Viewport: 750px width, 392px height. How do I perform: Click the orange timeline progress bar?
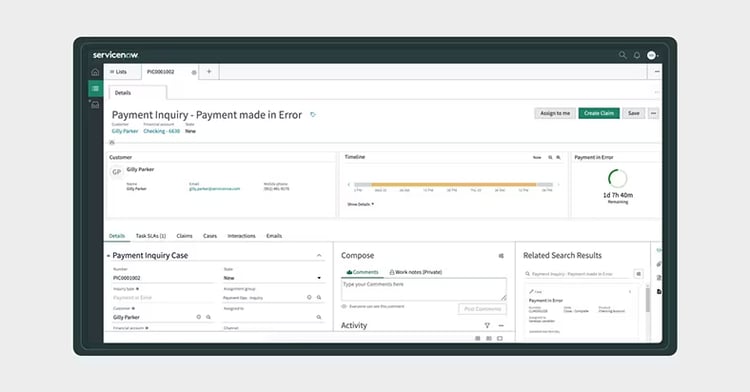(453, 185)
